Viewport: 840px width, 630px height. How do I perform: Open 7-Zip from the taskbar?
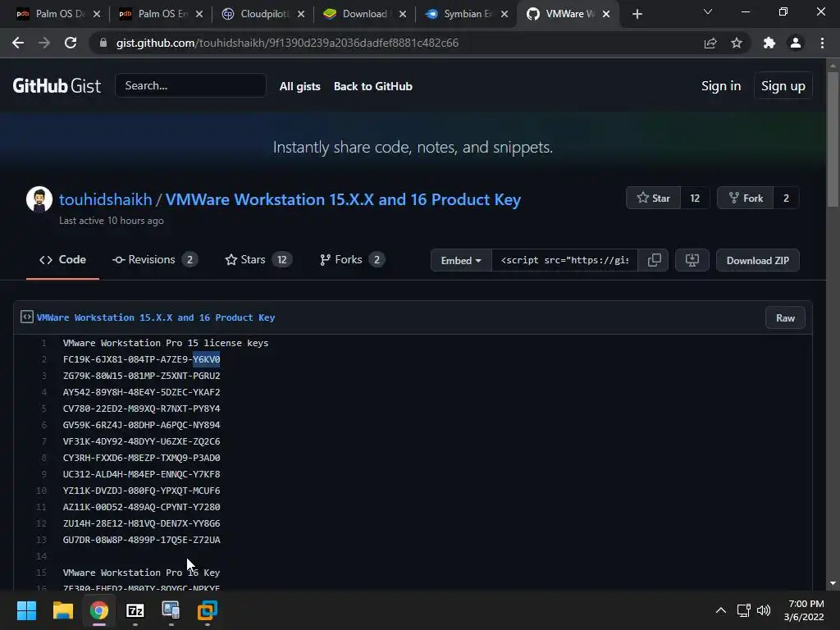pos(135,610)
